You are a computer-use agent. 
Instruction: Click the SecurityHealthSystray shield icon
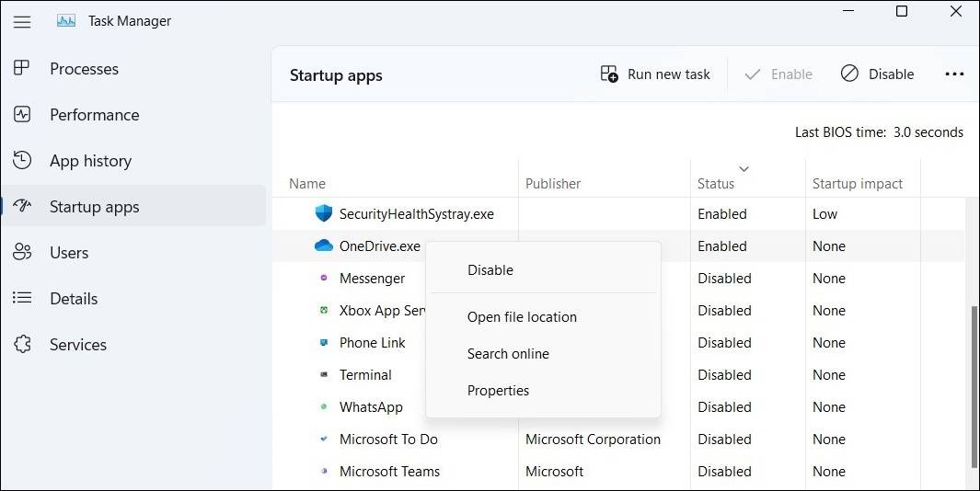323,214
